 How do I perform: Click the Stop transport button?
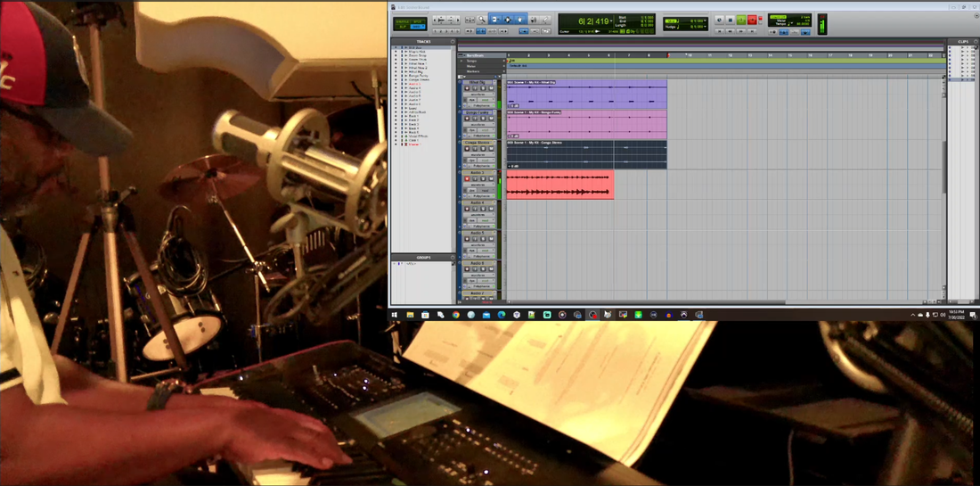click(x=731, y=20)
